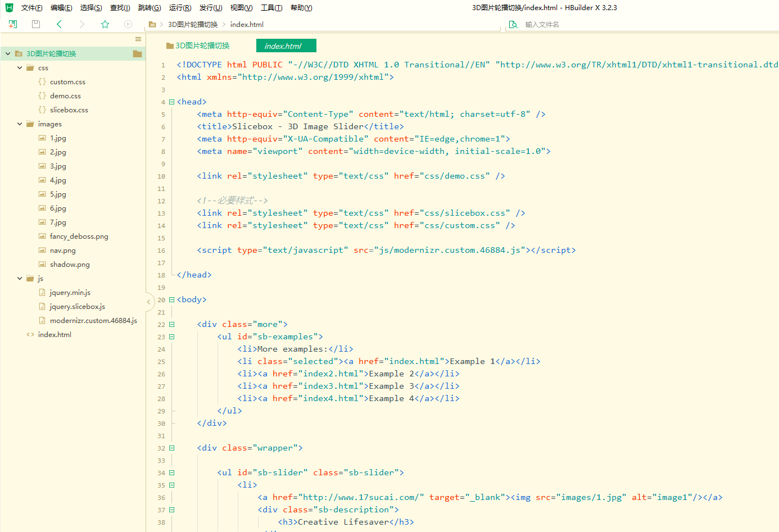Collapse the js folder
779x532 pixels.
(x=20, y=279)
